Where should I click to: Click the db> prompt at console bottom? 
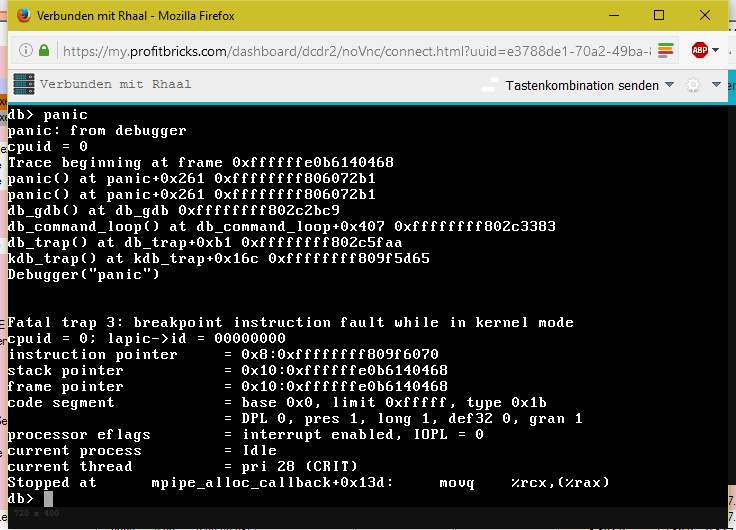22,498
